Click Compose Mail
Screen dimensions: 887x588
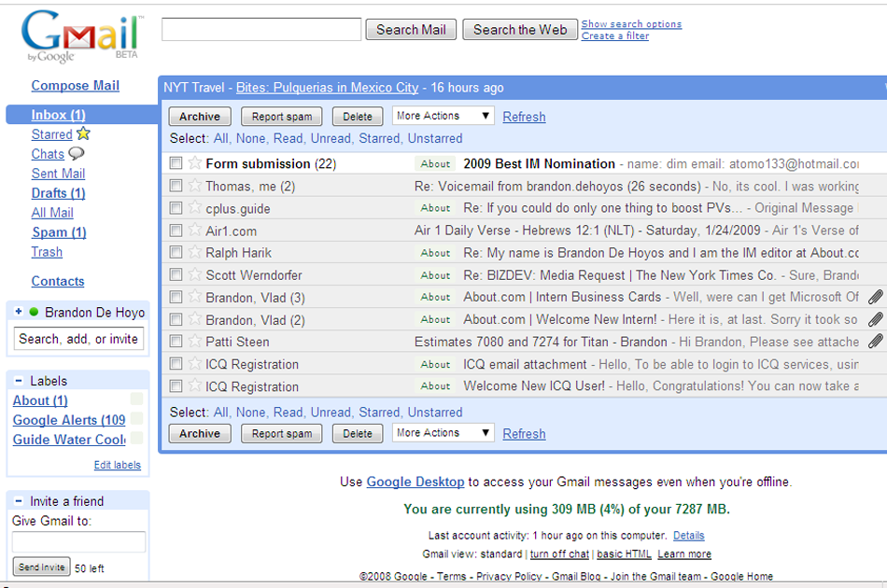pyautogui.click(x=76, y=85)
